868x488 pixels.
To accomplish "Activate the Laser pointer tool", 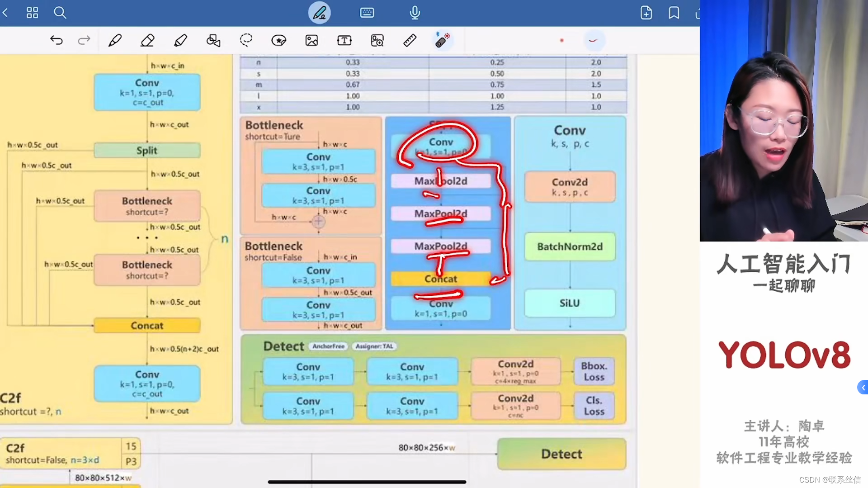I will click(442, 40).
